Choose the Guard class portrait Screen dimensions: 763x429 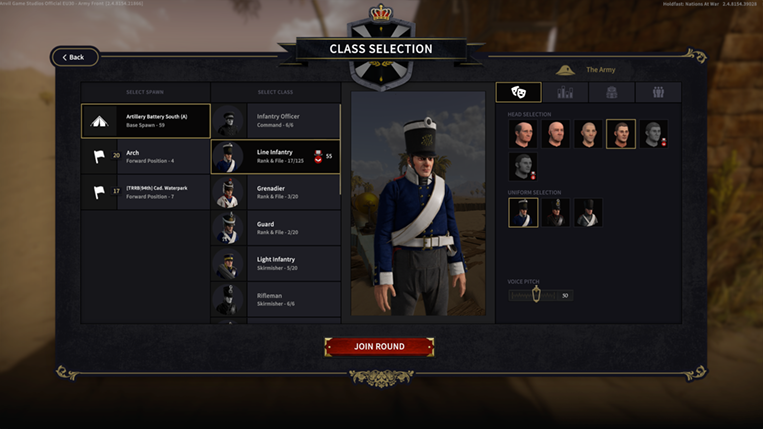pos(228,228)
